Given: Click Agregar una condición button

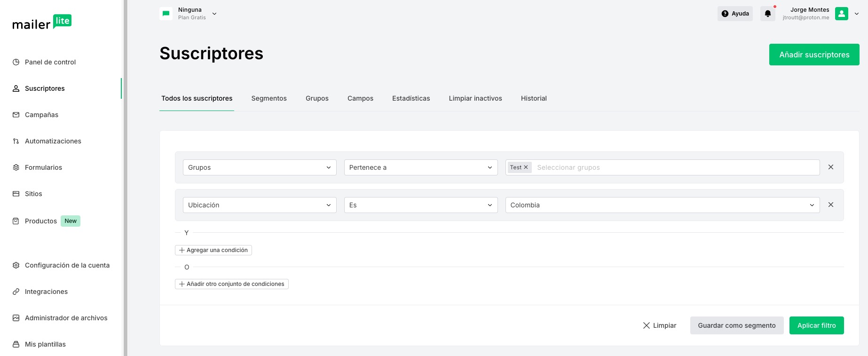Looking at the screenshot, I should (213, 250).
